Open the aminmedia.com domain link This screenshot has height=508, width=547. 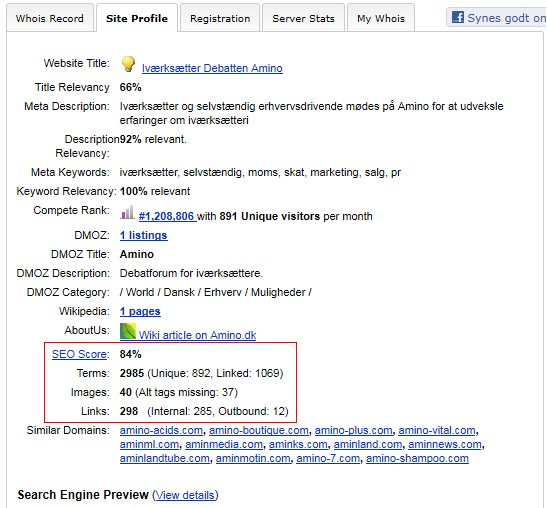pyautogui.click(x=224, y=444)
